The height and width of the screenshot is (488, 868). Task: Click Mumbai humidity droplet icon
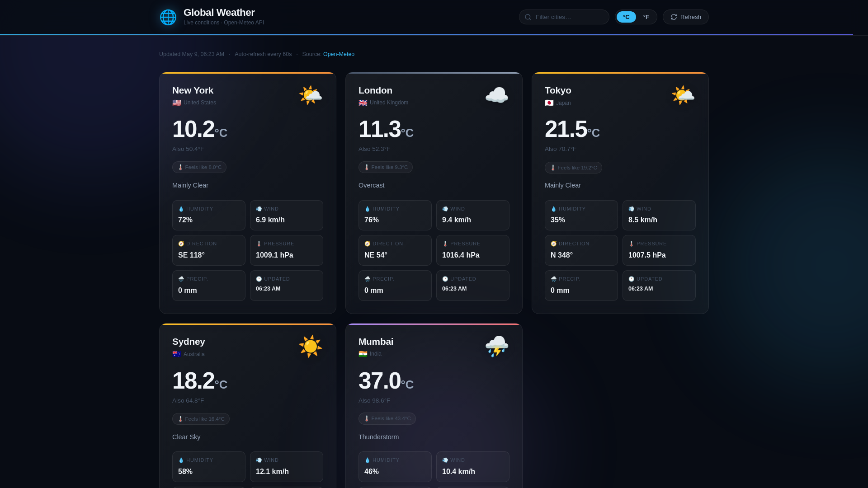pos(368,460)
